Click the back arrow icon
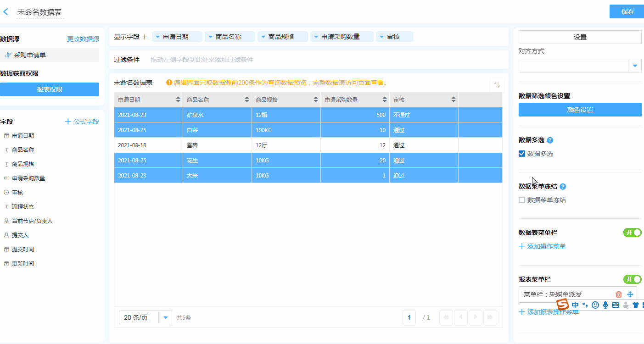Screen dimensions: 644x344 [x=6, y=12]
